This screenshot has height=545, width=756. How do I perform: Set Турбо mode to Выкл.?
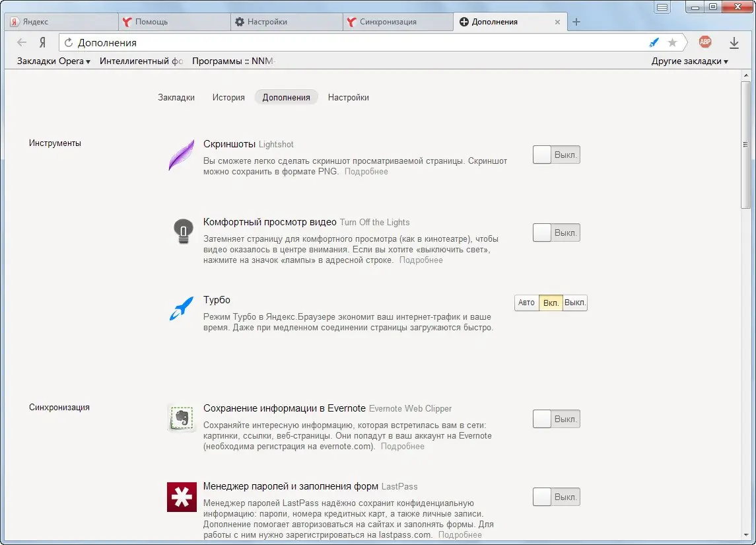point(574,303)
